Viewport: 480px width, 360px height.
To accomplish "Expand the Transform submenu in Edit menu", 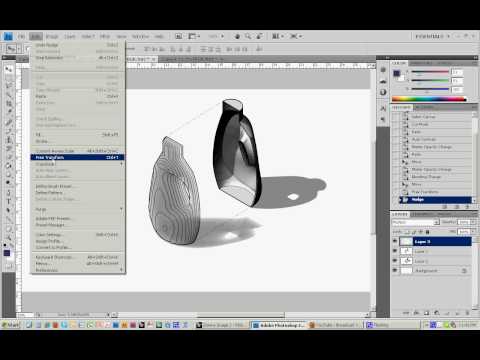I will click(78, 164).
